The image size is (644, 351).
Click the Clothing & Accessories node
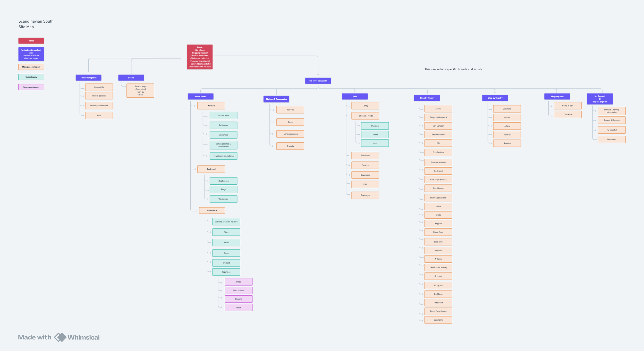click(x=276, y=99)
